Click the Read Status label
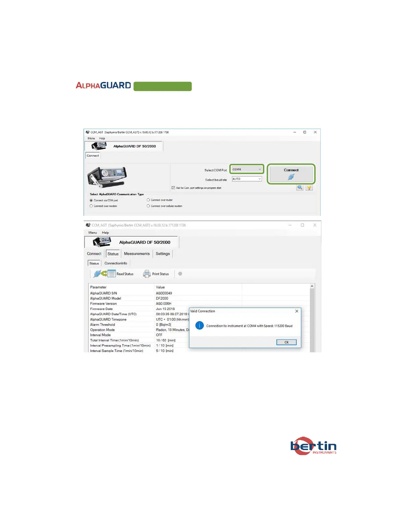This screenshot has width=411, height=532. (x=125, y=274)
